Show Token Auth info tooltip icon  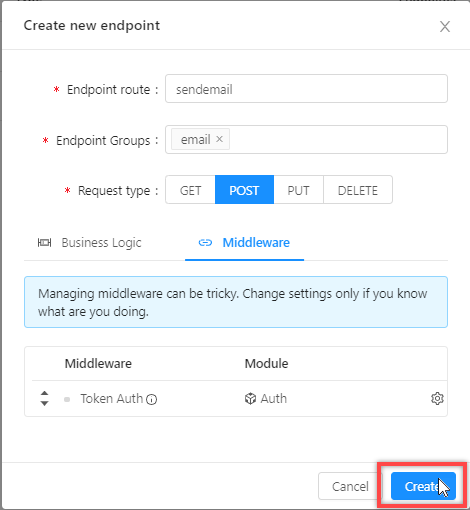point(151,399)
